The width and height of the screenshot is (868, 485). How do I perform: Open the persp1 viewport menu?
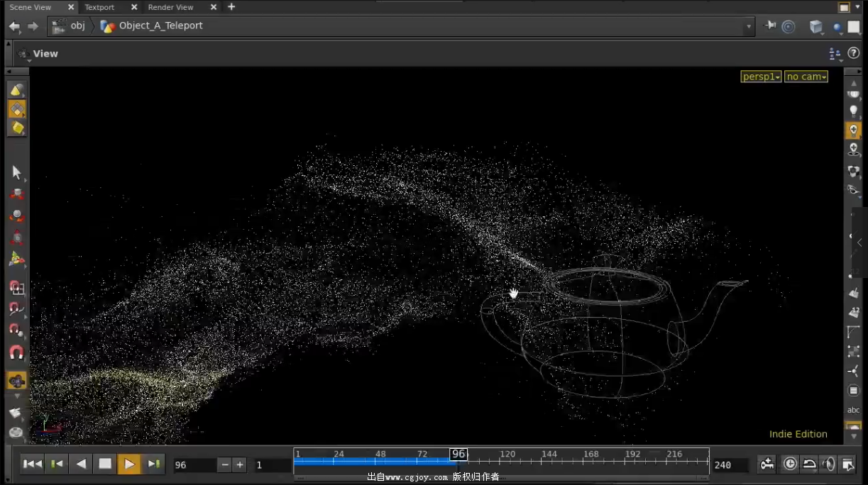761,77
